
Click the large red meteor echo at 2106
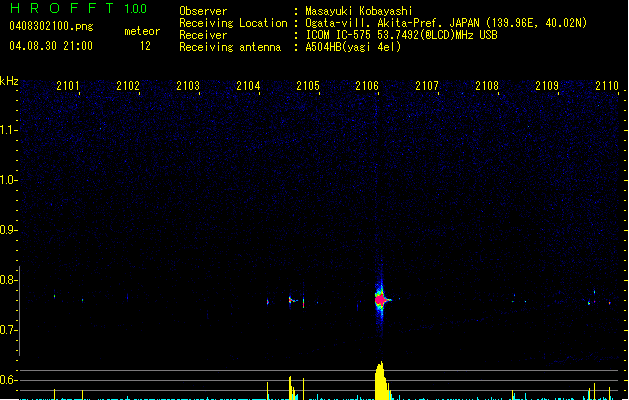[380, 299]
